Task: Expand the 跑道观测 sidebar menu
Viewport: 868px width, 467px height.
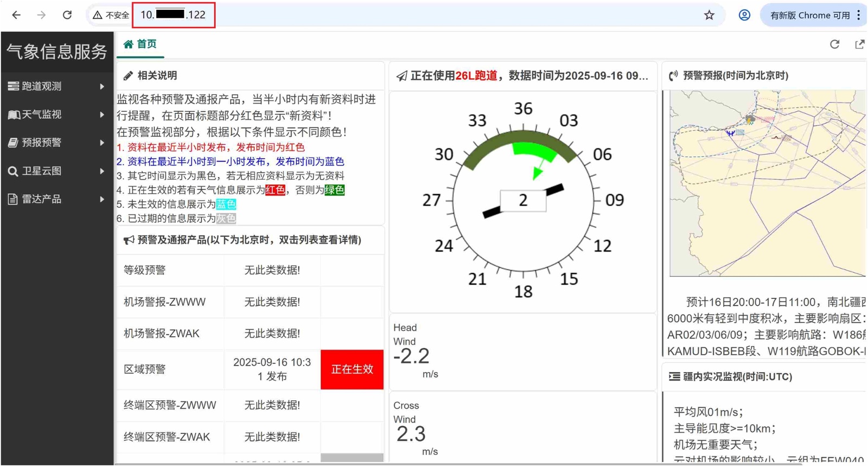Action: (x=56, y=86)
